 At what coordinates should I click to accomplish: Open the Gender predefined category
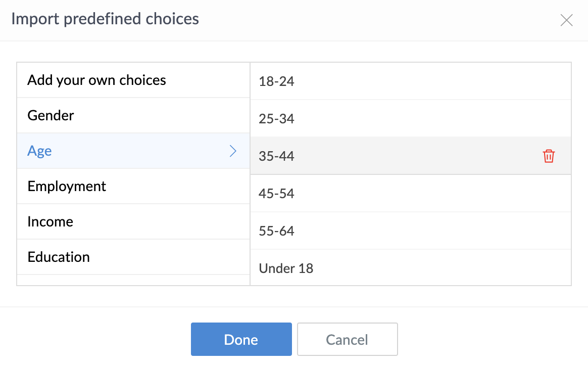coord(51,116)
